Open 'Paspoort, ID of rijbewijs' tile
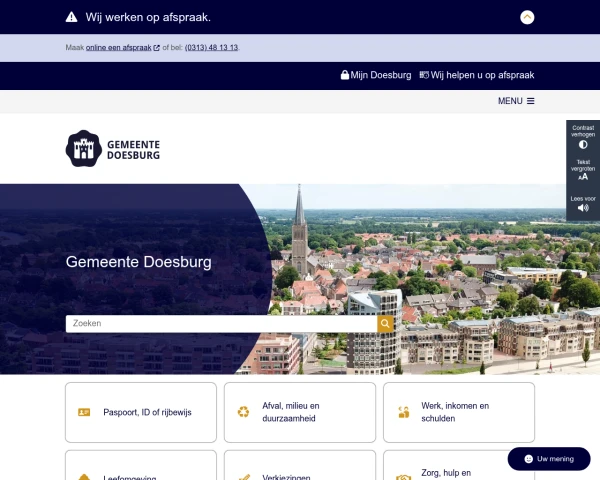600x480 pixels. tap(141, 412)
